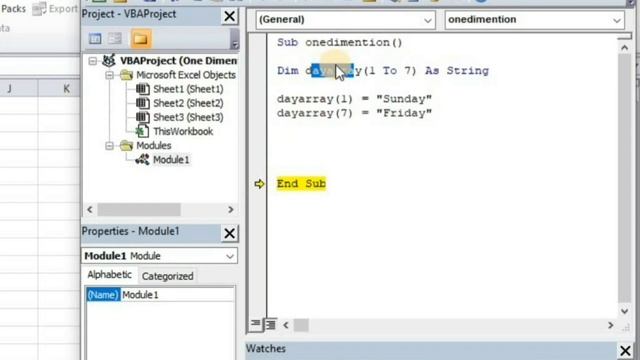Viewport: 640px width, 360px height.
Task: Click the Sub onedimention() line
Action: pyautogui.click(x=340, y=42)
